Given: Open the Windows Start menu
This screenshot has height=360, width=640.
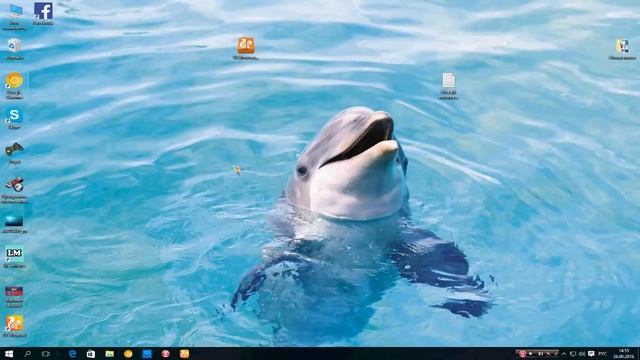Looking at the screenshot, I should click(x=9, y=354).
